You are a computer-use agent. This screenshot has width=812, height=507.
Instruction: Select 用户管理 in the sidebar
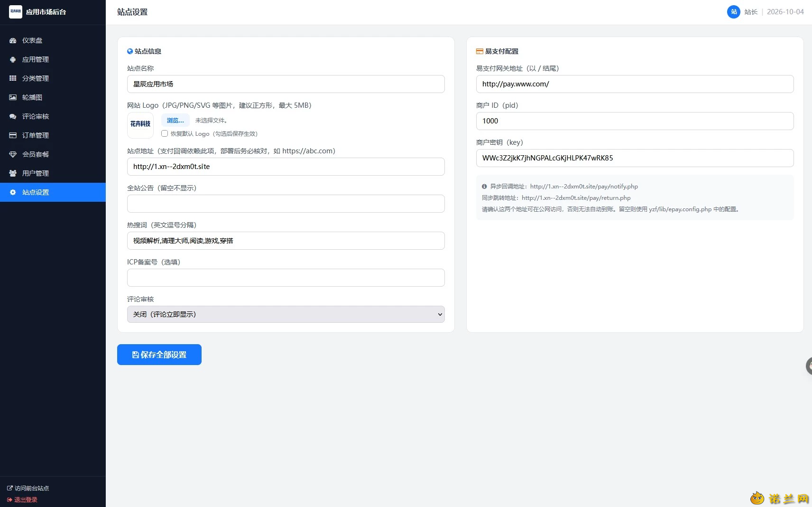pos(53,173)
